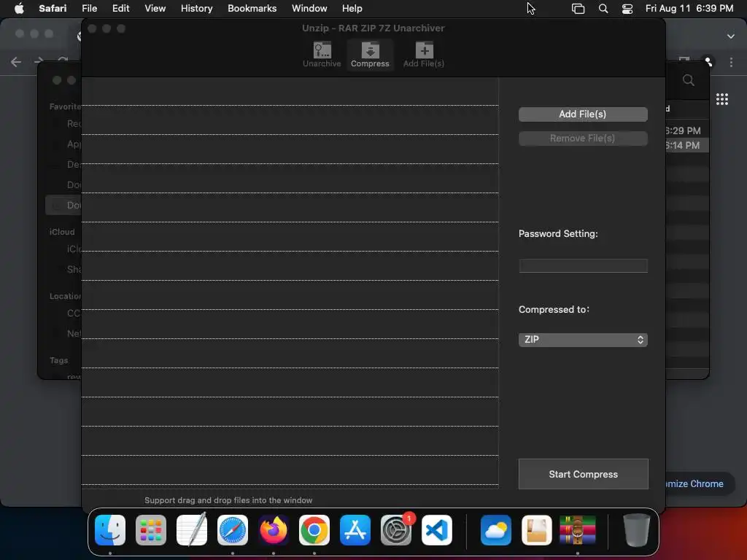Open the WinRAR-style archive app in Dock
Image resolution: width=747 pixels, height=560 pixels.
[578, 530]
